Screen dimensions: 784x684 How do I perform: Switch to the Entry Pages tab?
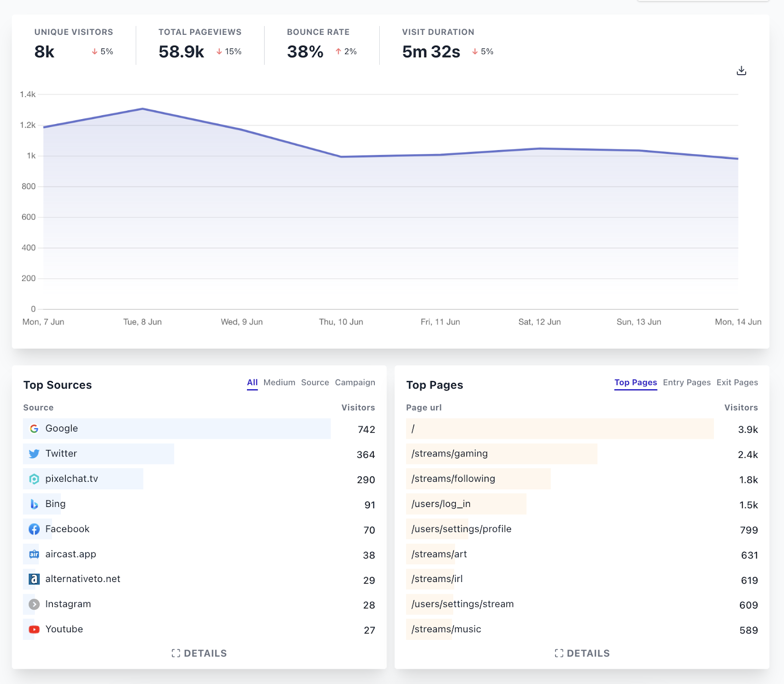(x=686, y=382)
